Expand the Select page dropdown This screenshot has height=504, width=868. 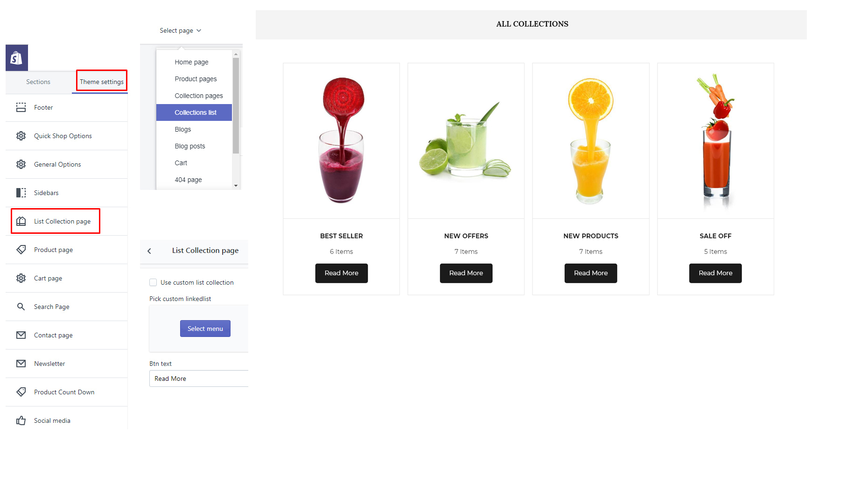(x=180, y=30)
